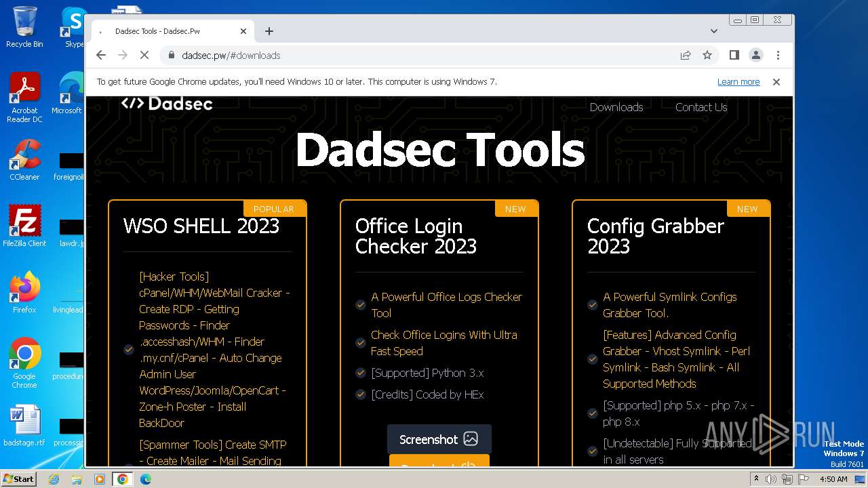
Task: Click checkmark beside Check Office Logins
Action: point(361,343)
